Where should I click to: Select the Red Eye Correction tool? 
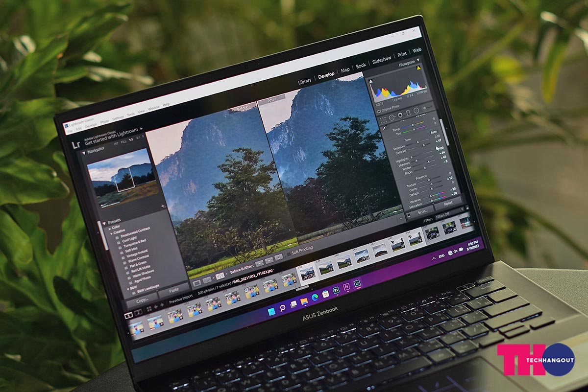click(x=400, y=115)
